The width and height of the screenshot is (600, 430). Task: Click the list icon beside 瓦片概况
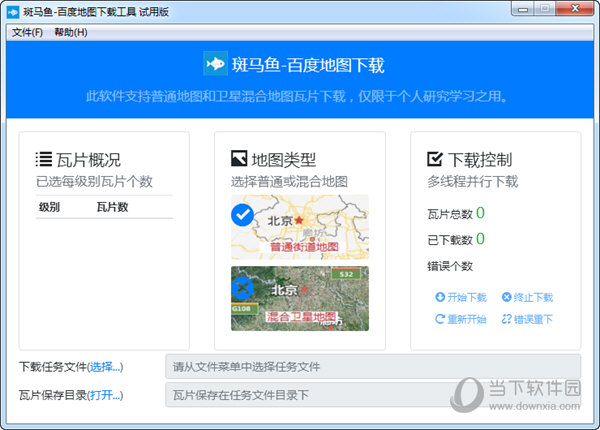(x=44, y=160)
